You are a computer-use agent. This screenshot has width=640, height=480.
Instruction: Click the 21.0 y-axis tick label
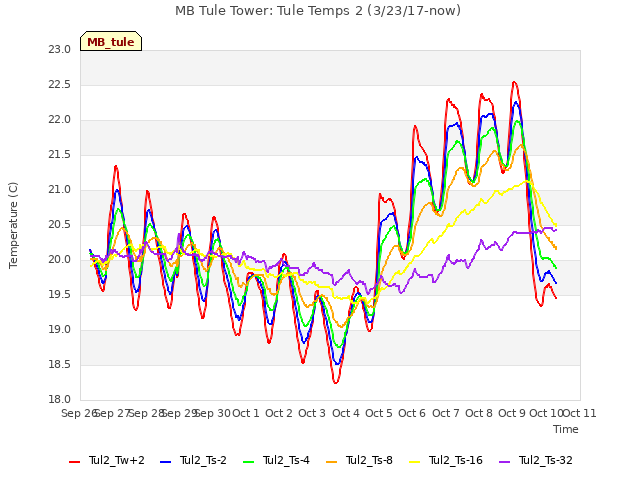coord(60,190)
